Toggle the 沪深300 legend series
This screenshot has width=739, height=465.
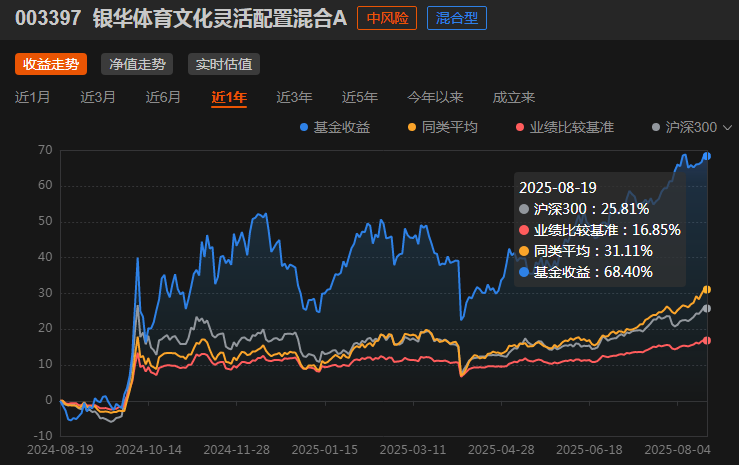pyautogui.click(x=684, y=127)
